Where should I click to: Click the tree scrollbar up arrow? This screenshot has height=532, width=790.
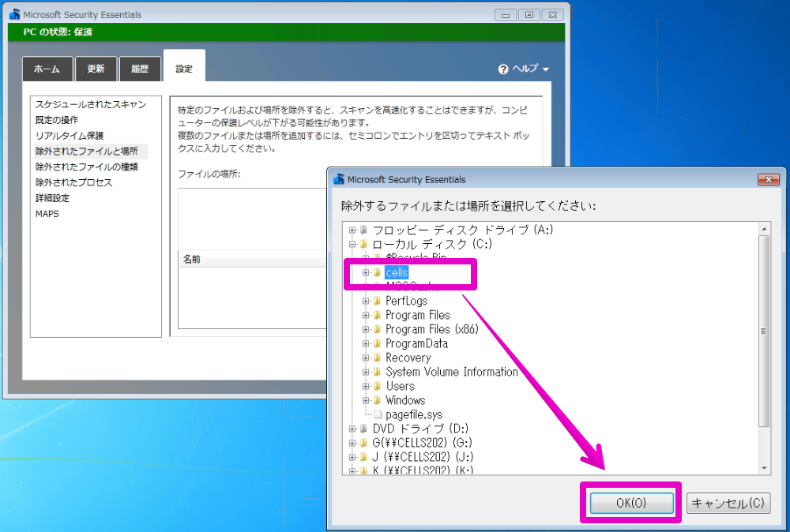[x=764, y=229]
